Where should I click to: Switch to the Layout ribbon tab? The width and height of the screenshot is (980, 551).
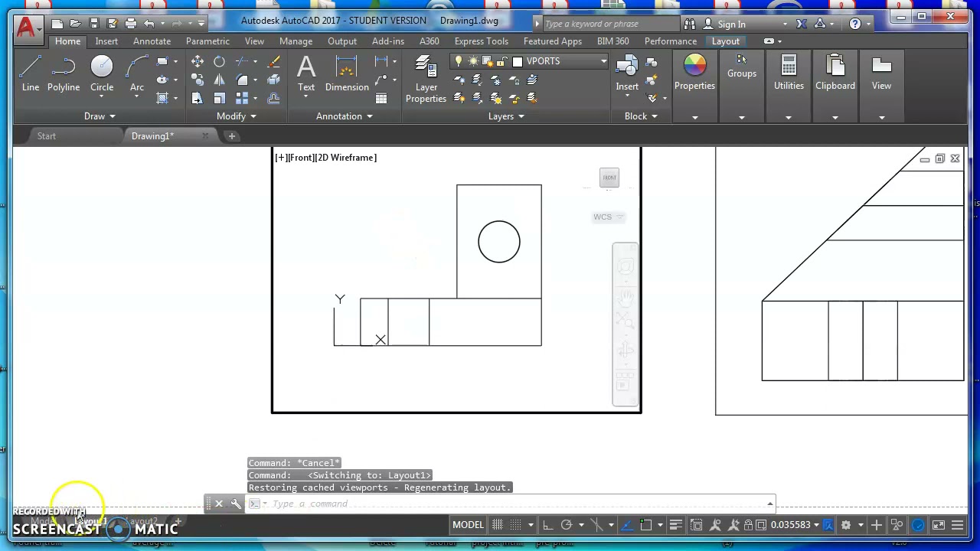point(726,41)
